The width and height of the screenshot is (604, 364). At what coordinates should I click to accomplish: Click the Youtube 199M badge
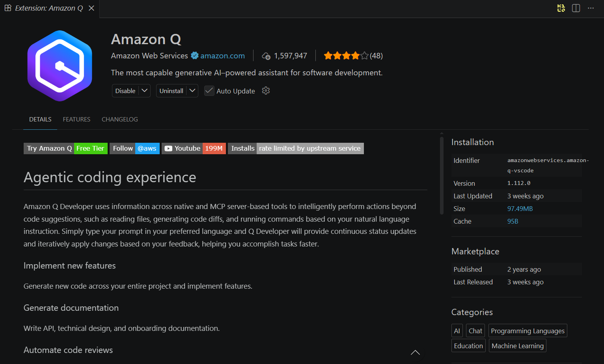tap(194, 148)
